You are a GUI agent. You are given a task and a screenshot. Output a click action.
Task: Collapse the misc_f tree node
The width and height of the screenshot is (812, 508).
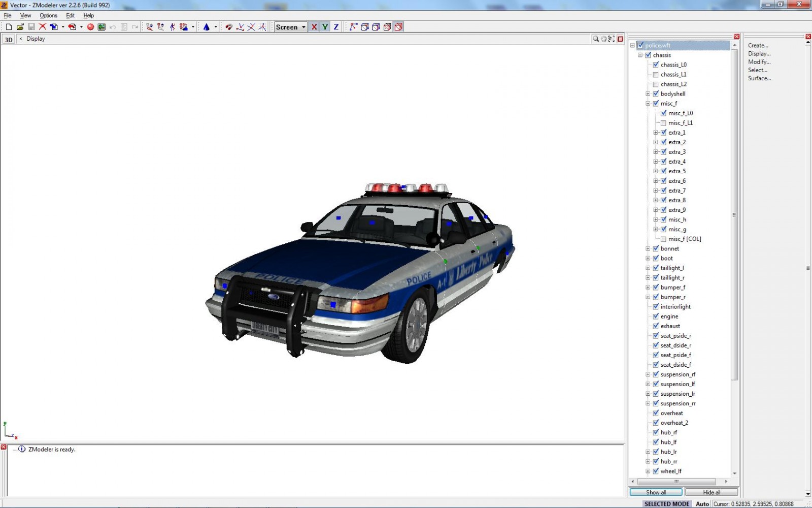(648, 104)
